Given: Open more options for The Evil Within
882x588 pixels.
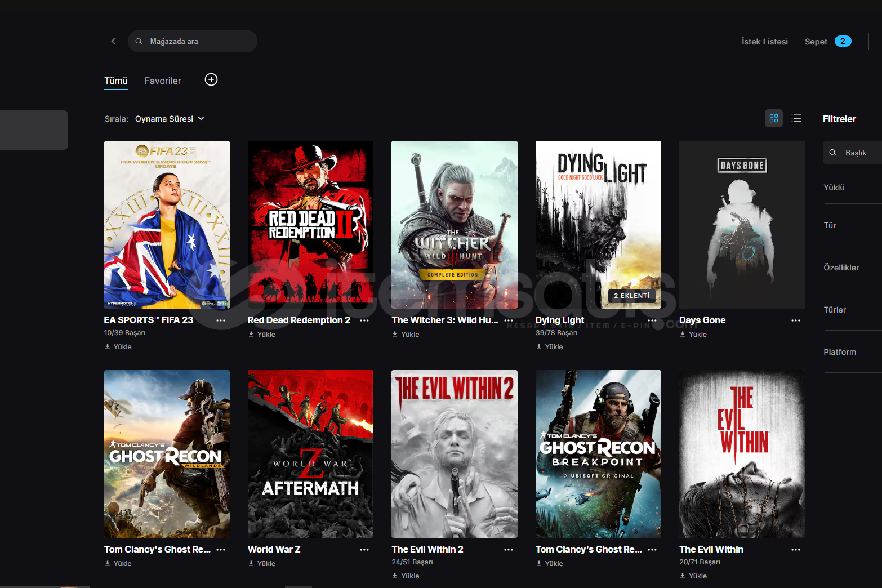Looking at the screenshot, I should [x=796, y=550].
